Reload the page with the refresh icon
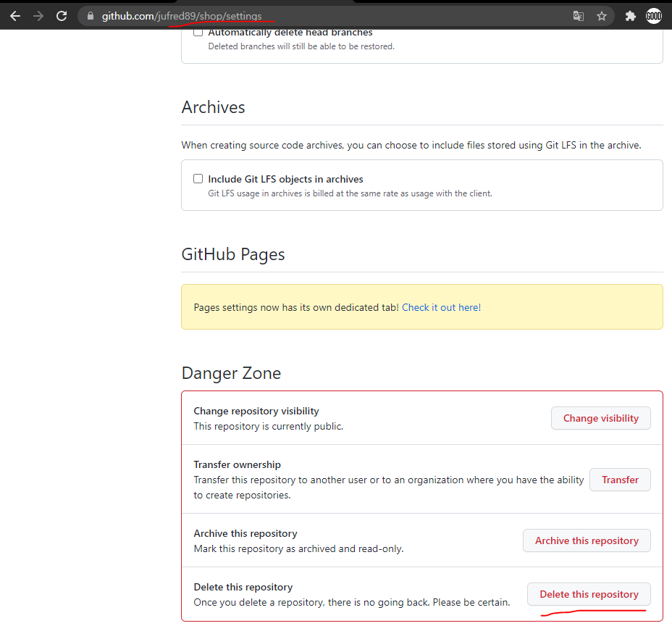 tap(62, 16)
